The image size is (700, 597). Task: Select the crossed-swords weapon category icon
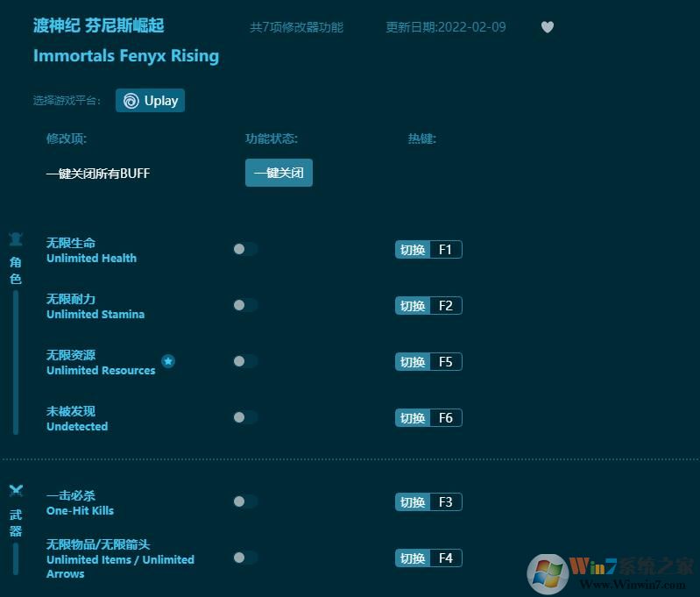[x=16, y=491]
